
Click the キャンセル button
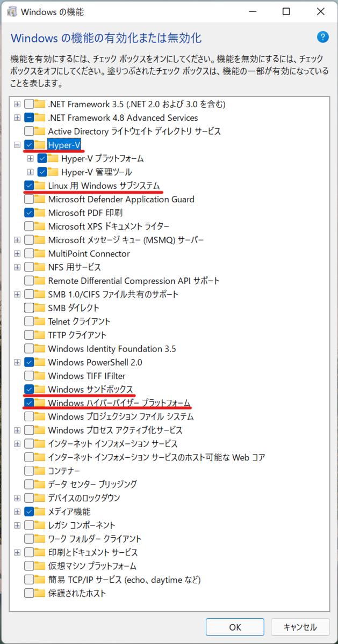(x=300, y=627)
